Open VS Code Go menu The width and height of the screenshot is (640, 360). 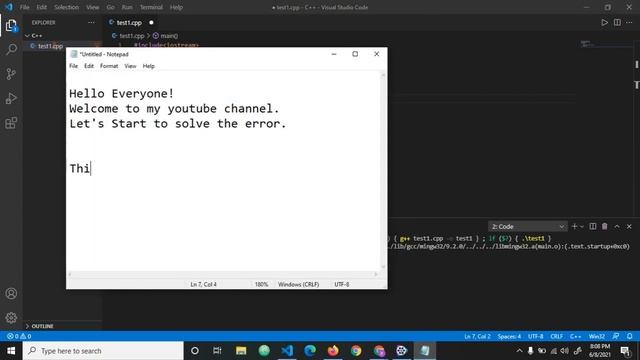[110, 7]
